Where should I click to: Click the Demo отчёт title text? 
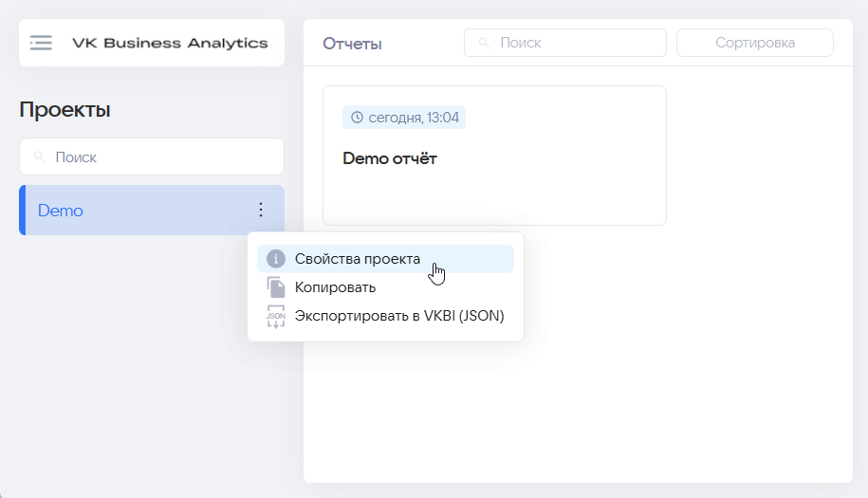[390, 158]
